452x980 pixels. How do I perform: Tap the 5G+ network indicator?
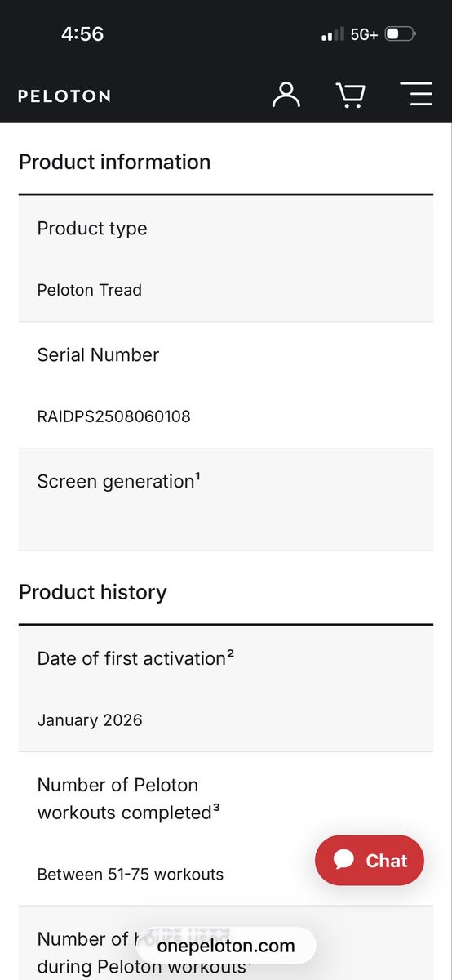tap(364, 35)
